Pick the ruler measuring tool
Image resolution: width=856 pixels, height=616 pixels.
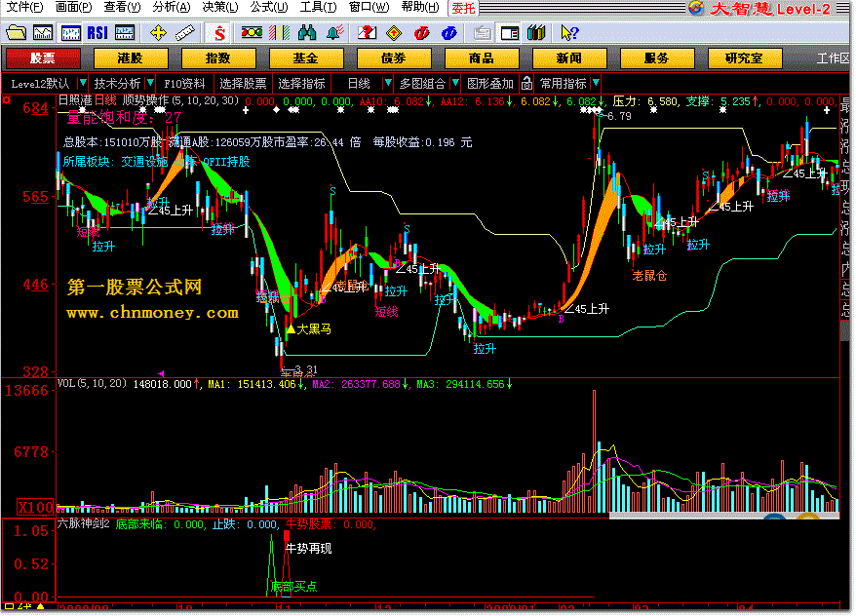point(185,33)
